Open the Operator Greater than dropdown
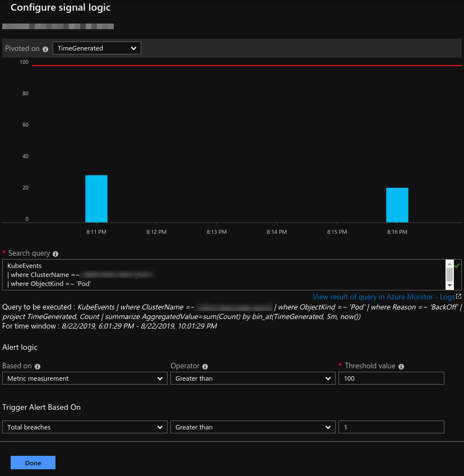Screen dimensions: 464x476 pos(251,378)
